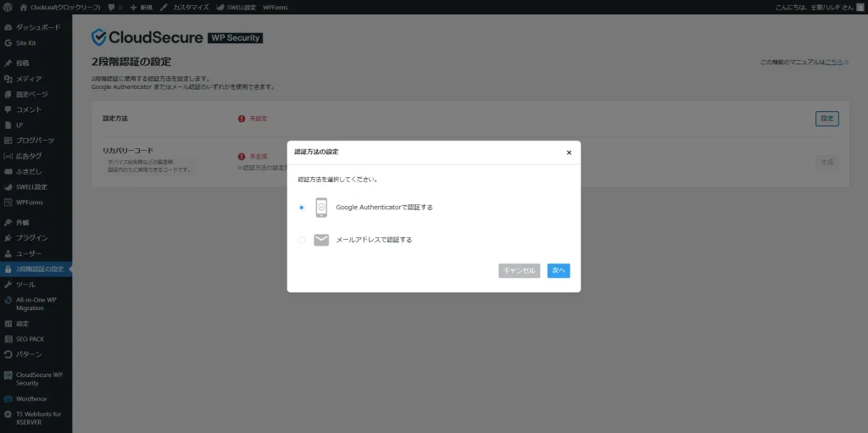Click the 設定 button for 認証方法
The width and height of the screenshot is (868, 433).
[826, 119]
